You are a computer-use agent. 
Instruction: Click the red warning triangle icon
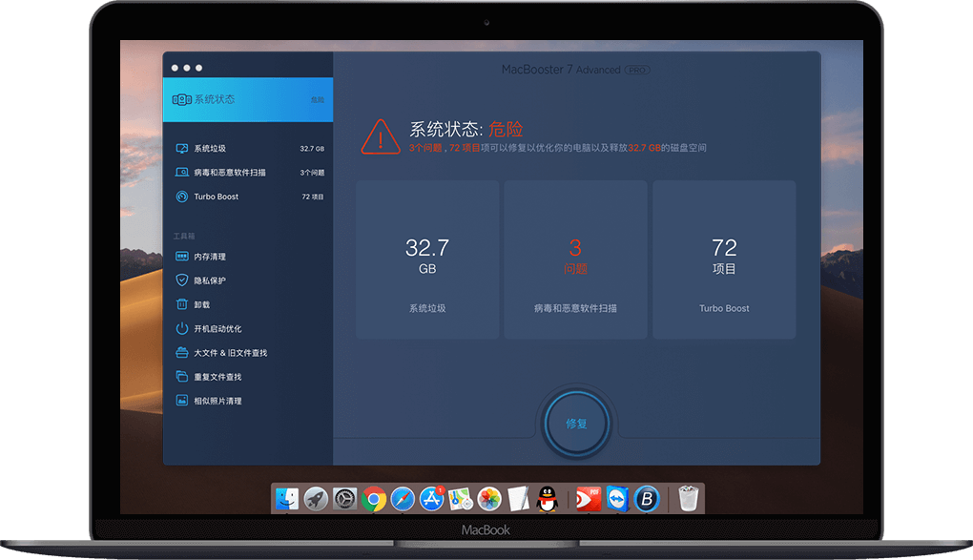(x=381, y=137)
